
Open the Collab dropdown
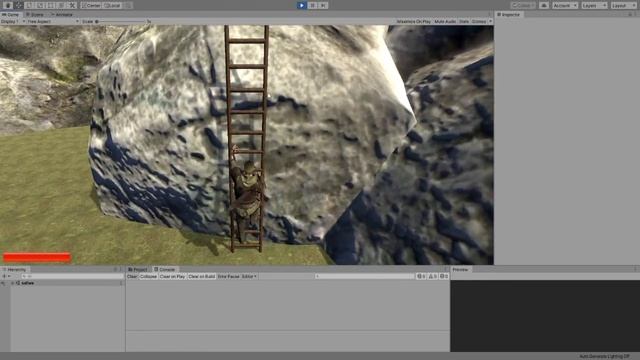523,5
